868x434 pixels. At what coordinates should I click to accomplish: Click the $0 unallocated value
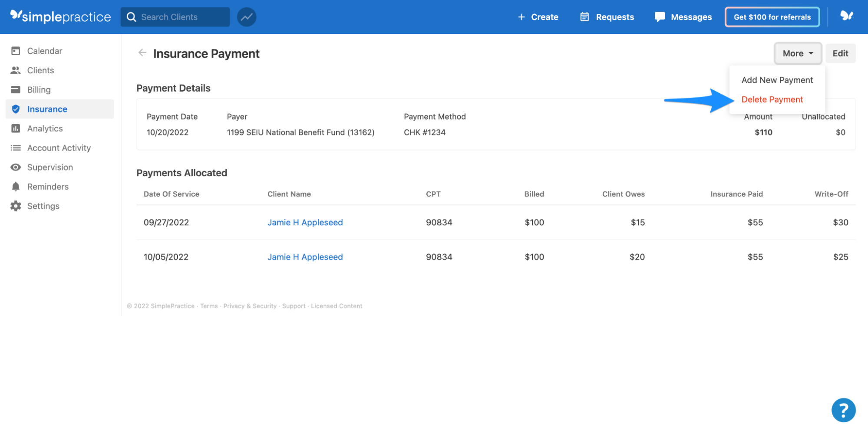(840, 132)
